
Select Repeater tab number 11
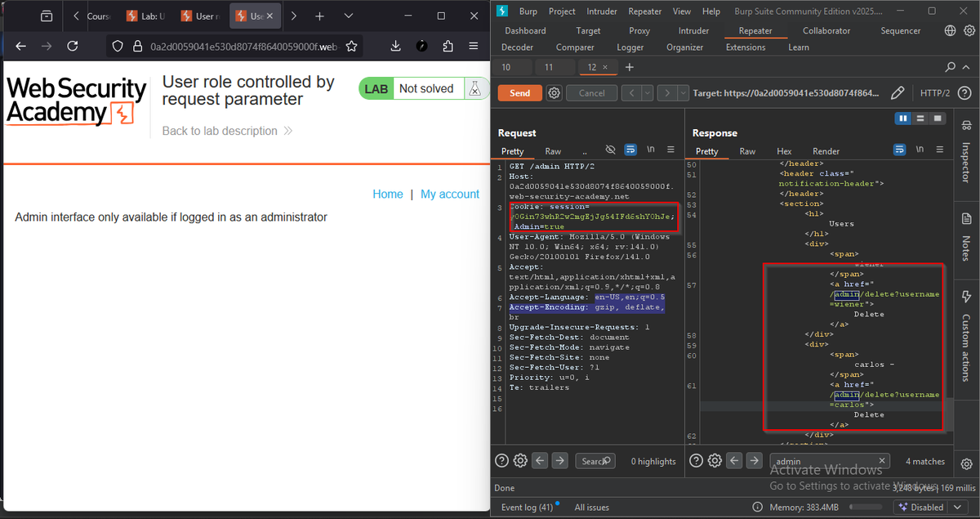[548, 67]
